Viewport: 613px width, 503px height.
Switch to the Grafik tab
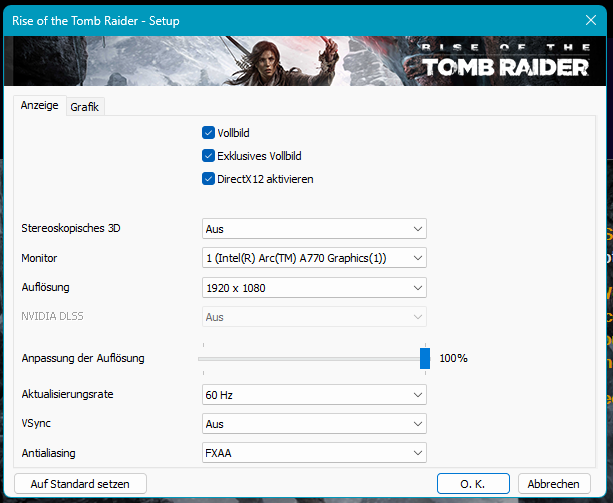pos(84,107)
